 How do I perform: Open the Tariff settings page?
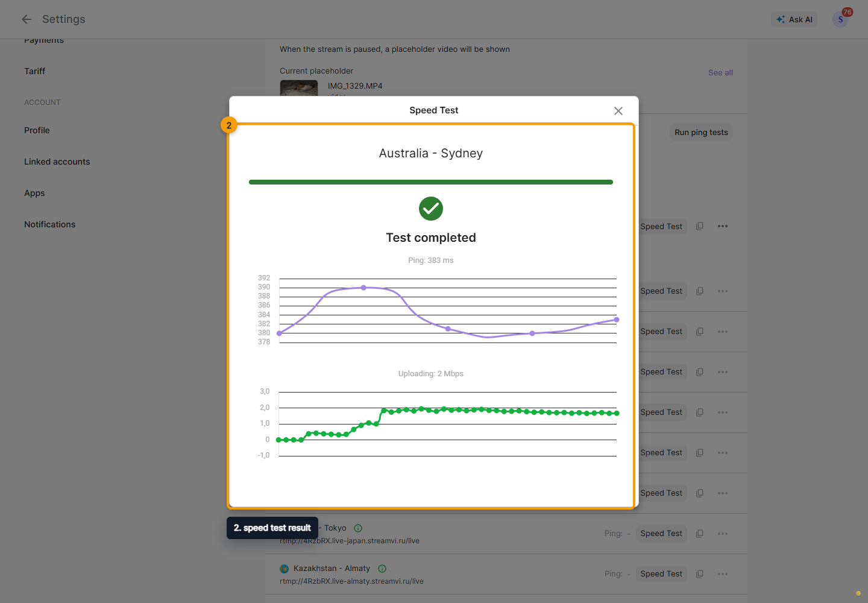35,71
